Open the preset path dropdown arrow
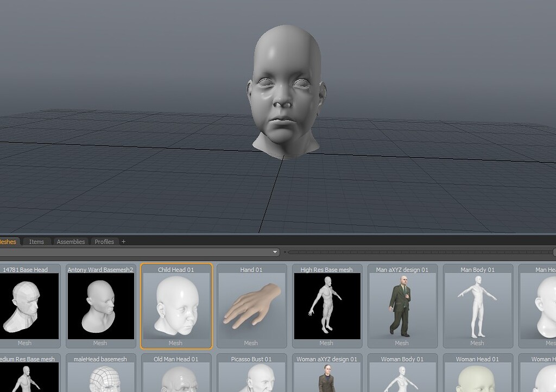The image size is (556, 392). 274,252
